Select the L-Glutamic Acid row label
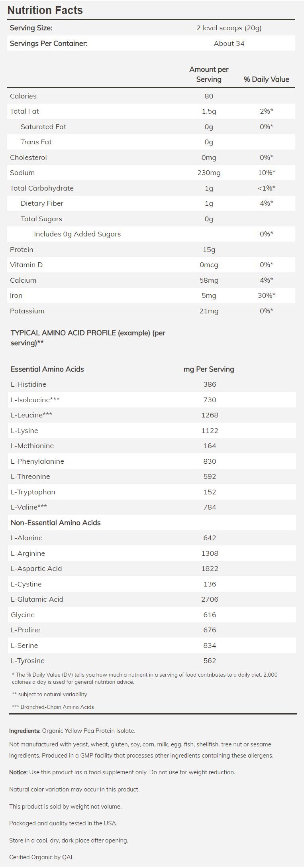Screen dimensions: 304x868 [x=37, y=599]
